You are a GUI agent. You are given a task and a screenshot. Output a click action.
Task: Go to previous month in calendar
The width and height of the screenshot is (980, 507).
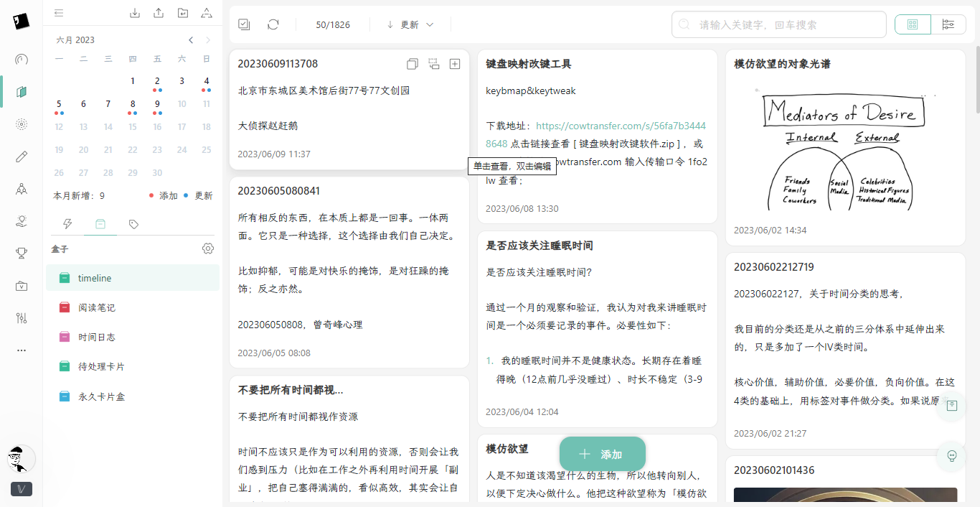[x=191, y=40]
